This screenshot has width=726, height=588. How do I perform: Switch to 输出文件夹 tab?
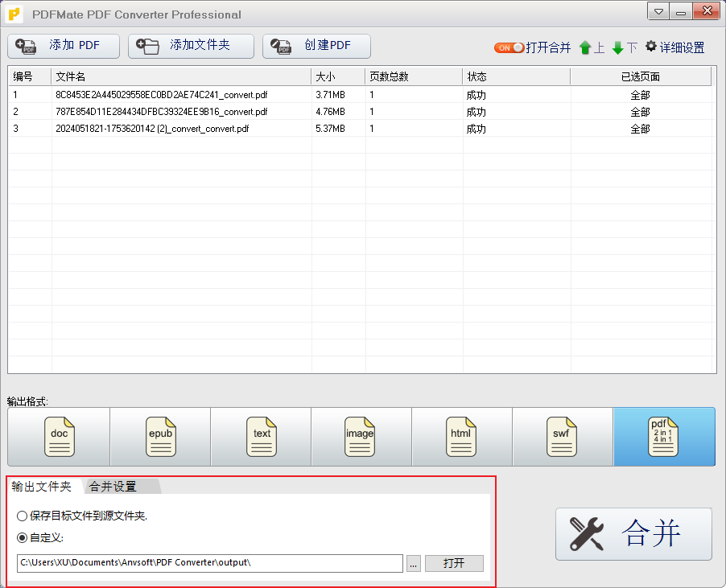(x=42, y=486)
